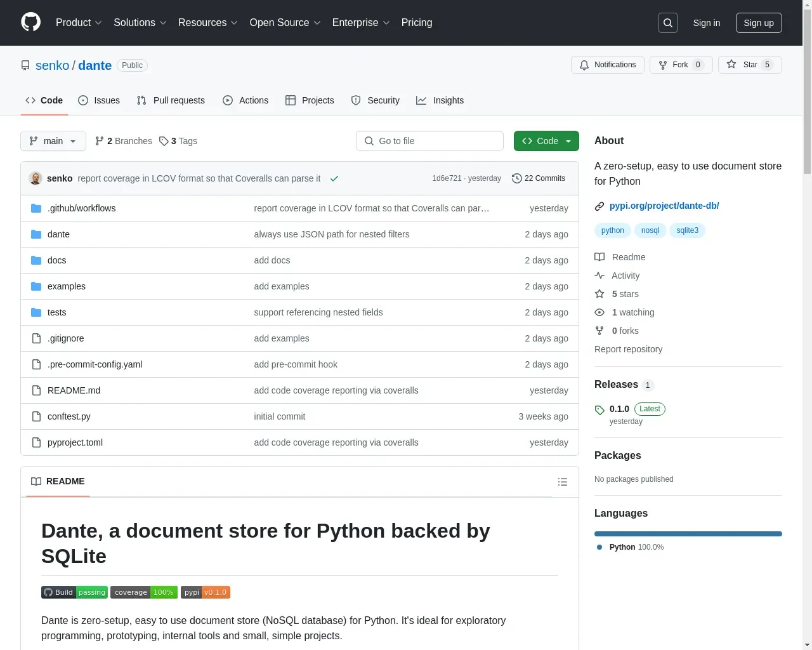
Task: Open the .github/workflows folder icon
Action: click(x=36, y=208)
